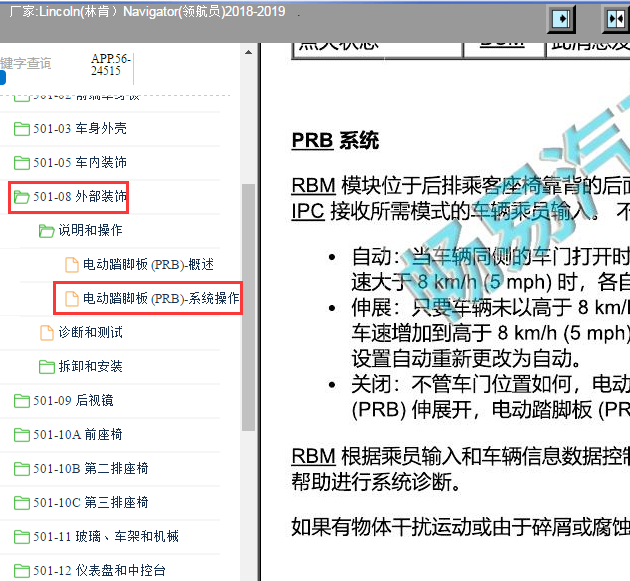The image size is (630, 581).
Task: Click document icon of 电动踏脚板 (PRB)-系统操作
Action: click(72, 299)
